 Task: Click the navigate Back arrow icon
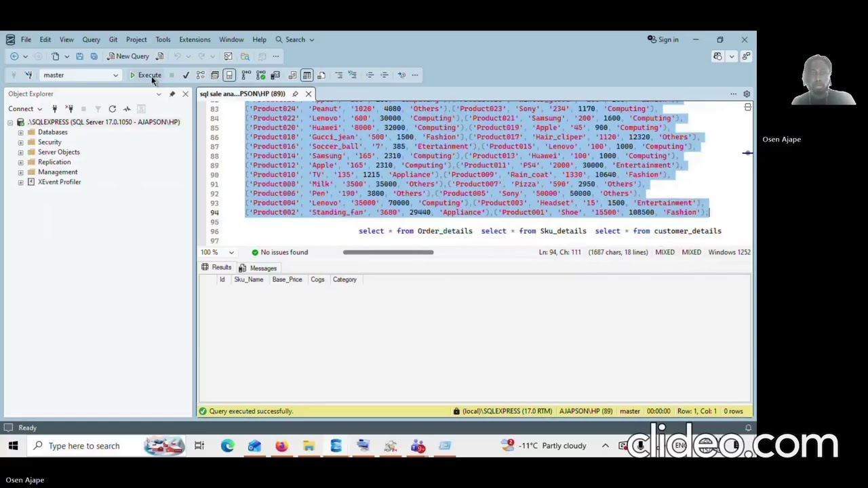pyautogui.click(x=14, y=56)
